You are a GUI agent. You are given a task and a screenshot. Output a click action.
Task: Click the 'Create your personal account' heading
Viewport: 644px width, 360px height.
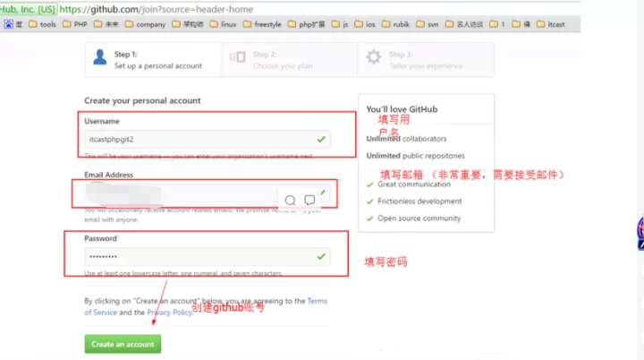point(142,100)
